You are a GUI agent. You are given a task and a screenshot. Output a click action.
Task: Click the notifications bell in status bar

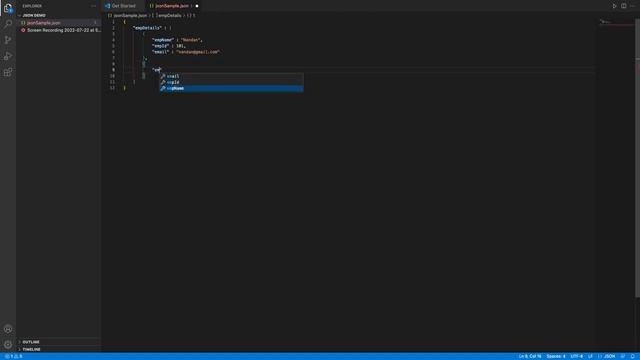point(633,356)
